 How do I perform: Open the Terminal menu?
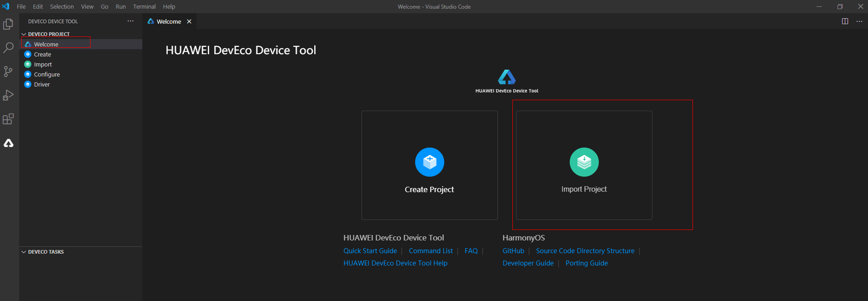(144, 6)
